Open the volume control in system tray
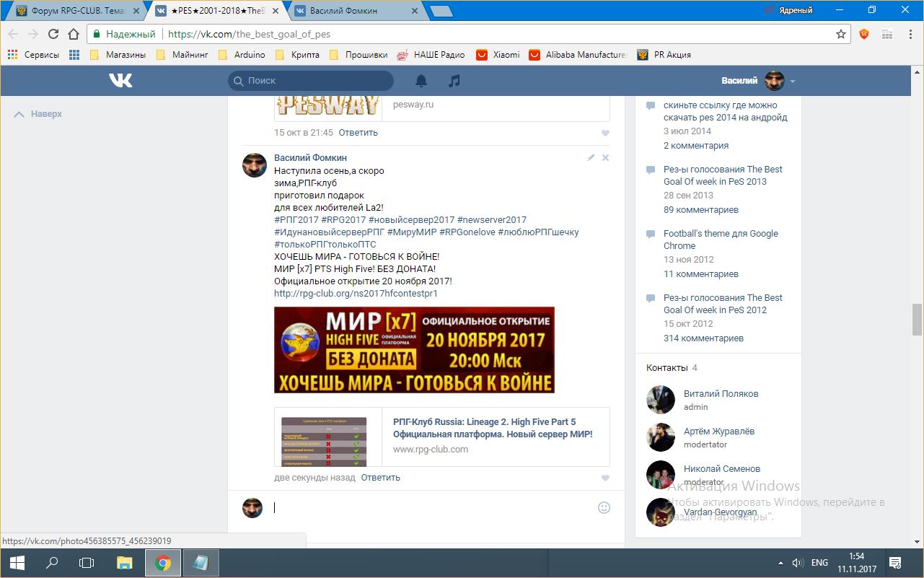 coord(798,563)
